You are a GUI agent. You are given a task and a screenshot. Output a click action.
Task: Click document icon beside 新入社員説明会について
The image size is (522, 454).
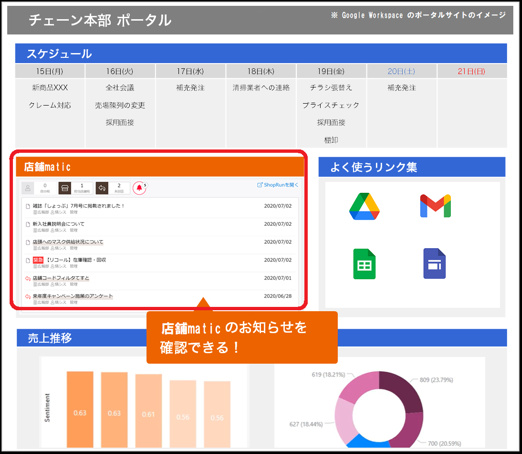tap(28, 224)
